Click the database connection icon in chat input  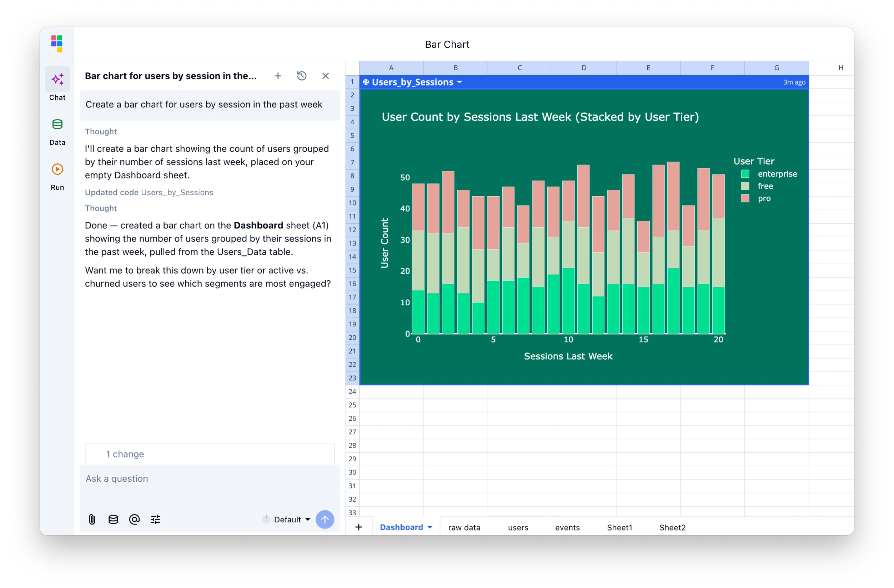click(113, 519)
